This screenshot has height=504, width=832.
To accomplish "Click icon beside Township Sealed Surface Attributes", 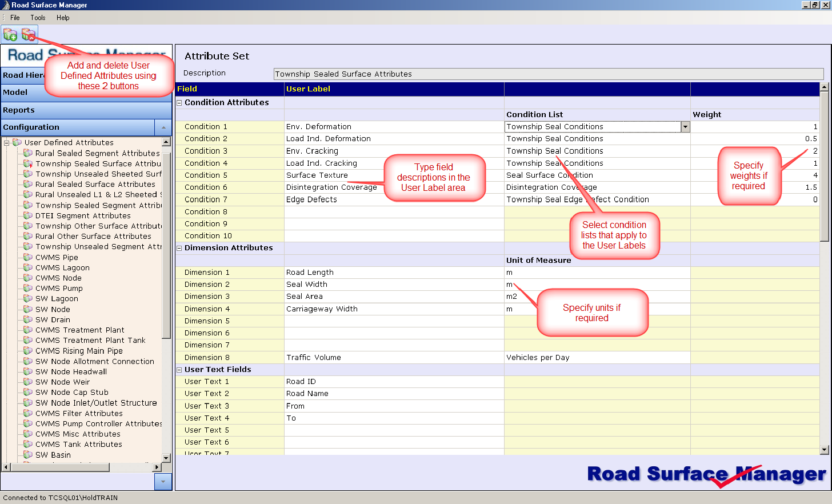I will (27, 163).
